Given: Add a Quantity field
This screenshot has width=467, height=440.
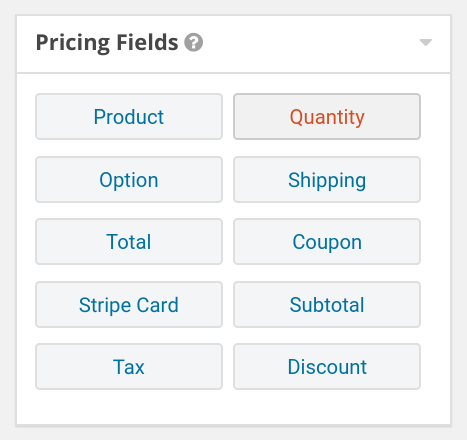Looking at the screenshot, I should (x=327, y=117).
